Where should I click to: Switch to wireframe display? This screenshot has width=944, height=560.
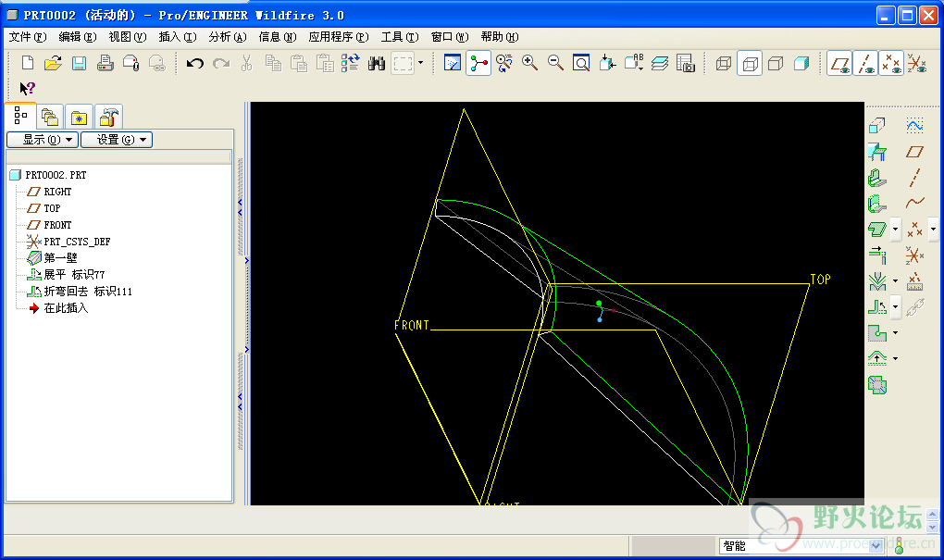click(724, 63)
